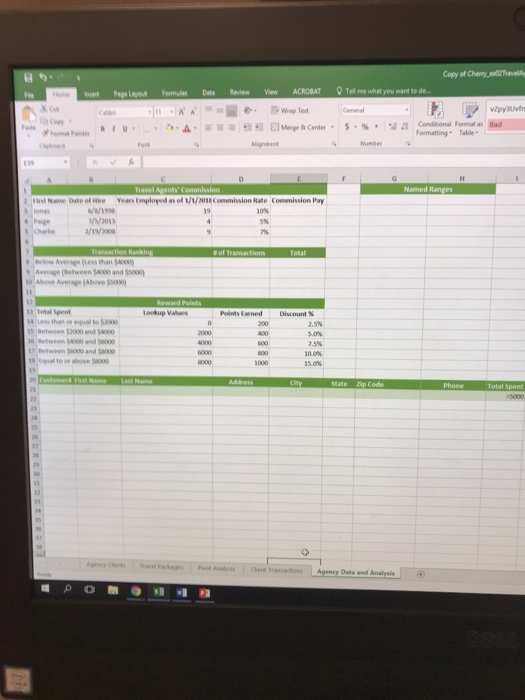The height and width of the screenshot is (700, 525).
Task: Open the Font dialog launcher
Action: click(x=196, y=145)
